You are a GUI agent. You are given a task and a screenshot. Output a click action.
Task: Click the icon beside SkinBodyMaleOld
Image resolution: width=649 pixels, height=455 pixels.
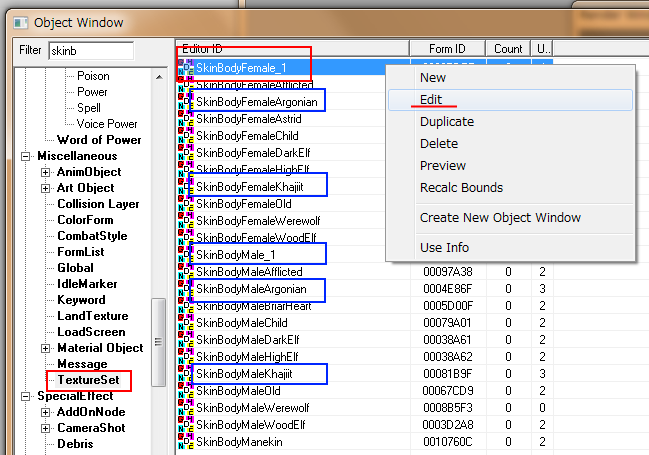(186, 390)
